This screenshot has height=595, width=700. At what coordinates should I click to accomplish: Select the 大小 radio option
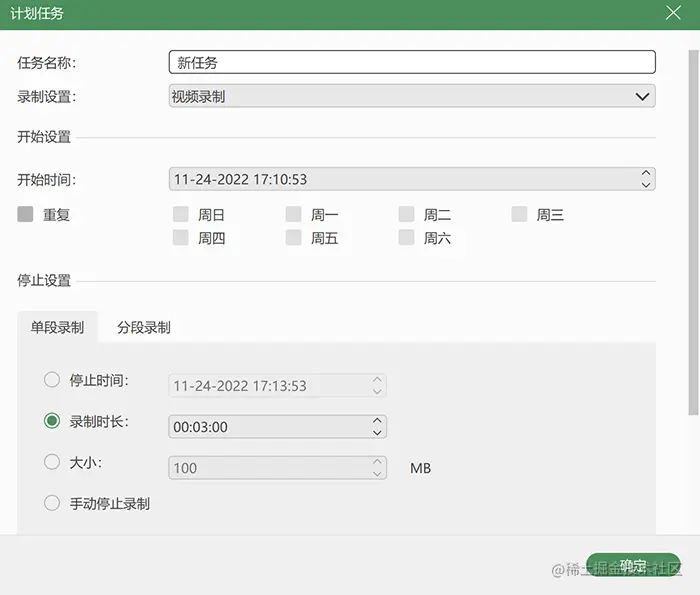(x=52, y=462)
